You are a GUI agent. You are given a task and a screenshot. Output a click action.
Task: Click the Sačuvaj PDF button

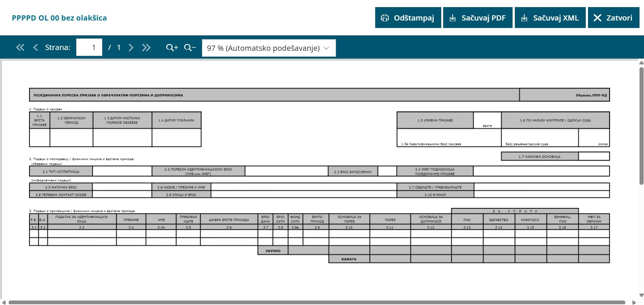[x=477, y=18]
